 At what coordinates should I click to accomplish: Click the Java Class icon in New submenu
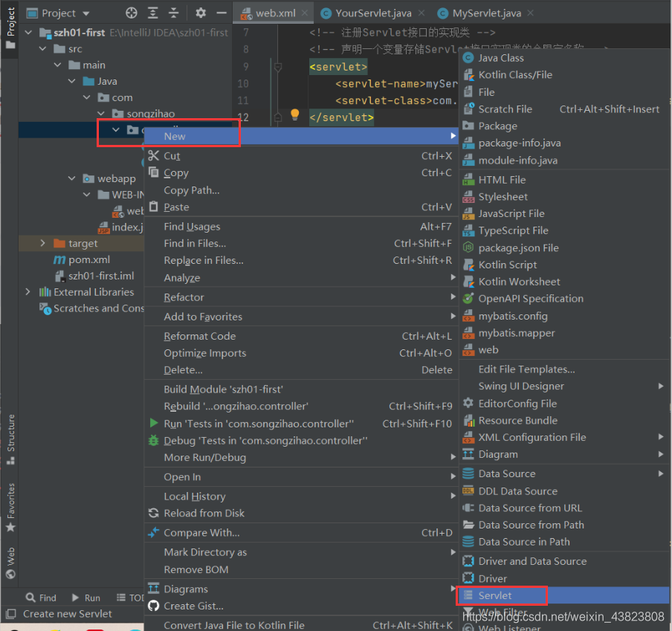tap(468, 58)
